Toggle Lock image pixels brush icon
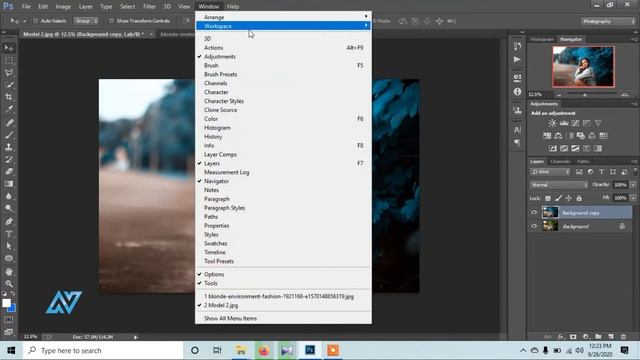The height and width of the screenshot is (360, 640). click(x=558, y=198)
